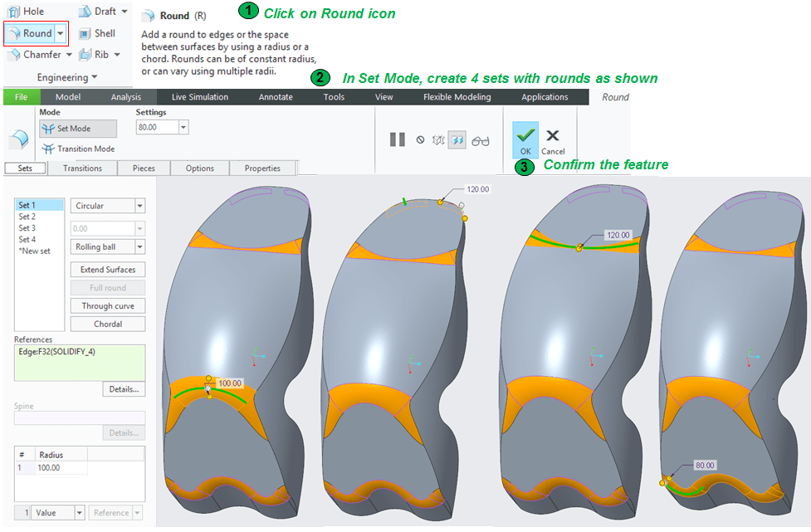Screen dimensions: 811x532
Task: Enable Set Mode
Action: [78, 129]
